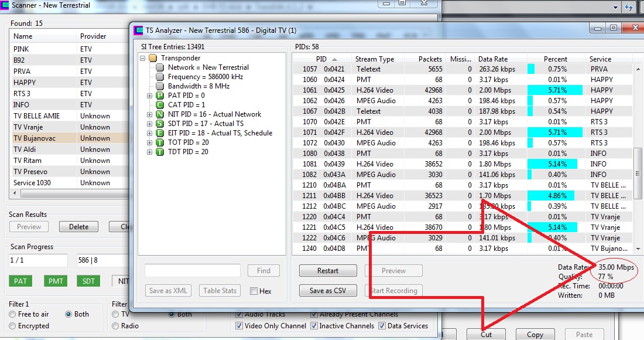644x340 pixels.
Task: Toggle the Hex checkbox
Action: click(x=254, y=291)
